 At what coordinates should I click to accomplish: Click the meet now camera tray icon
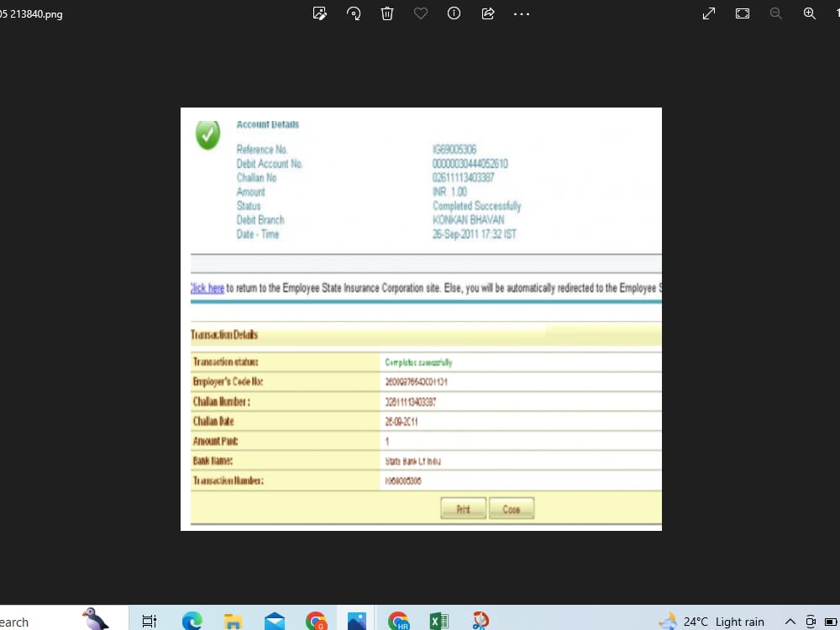[811, 622]
